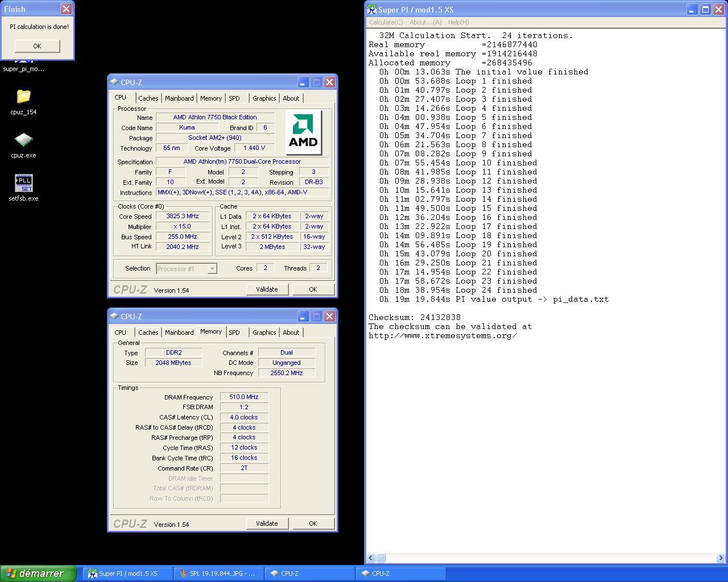Click the Checksum: 24132838 line in Super PI
728x582 pixels.
pyautogui.click(x=415, y=317)
